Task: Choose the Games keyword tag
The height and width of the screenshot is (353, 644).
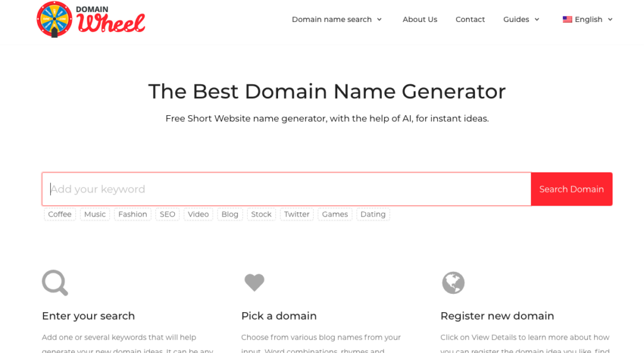Action: point(335,214)
